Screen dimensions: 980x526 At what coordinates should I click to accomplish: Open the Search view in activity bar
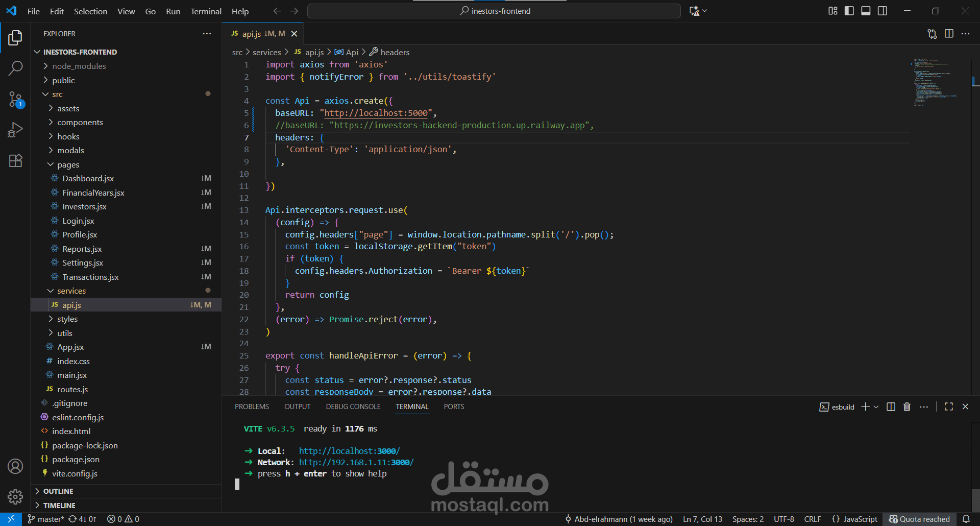(x=15, y=68)
